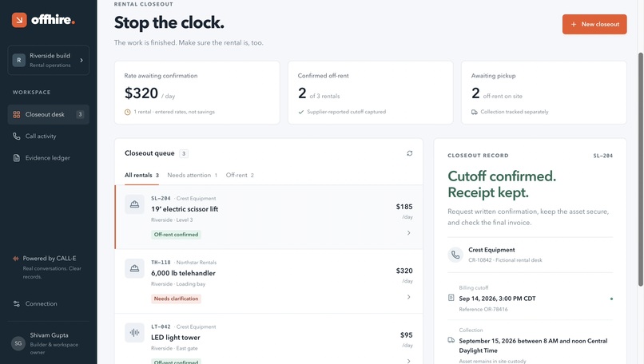Viewport: 644px width, 364px height.
Task: Click the Evidence ledger document icon
Action: coord(17,158)
